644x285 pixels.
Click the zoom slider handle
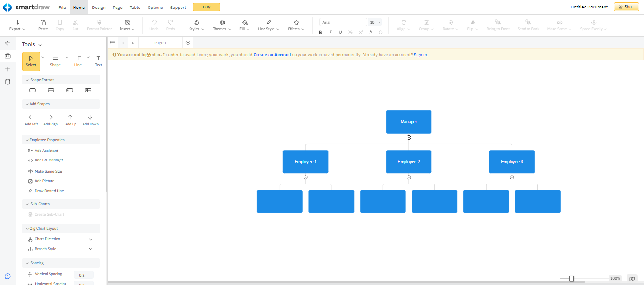(571, 278)
